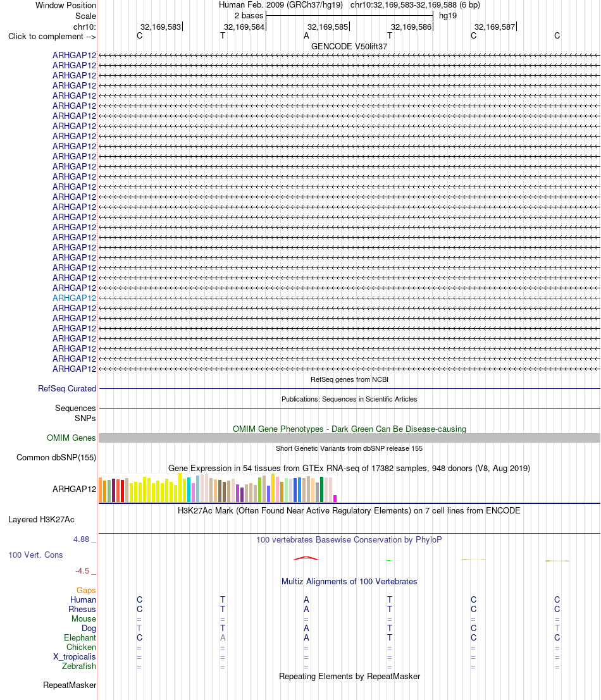Click 'Multiz Alignments of 100 Vertebrates' title
The image size is (601, 700).
[x=349, y=582]
